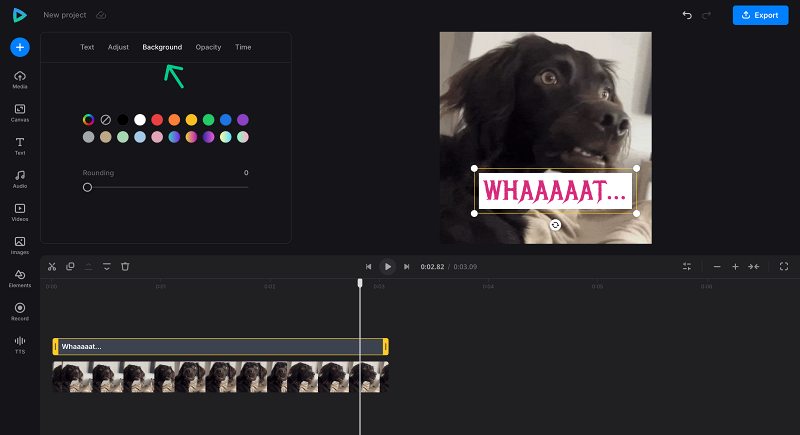Zoom out the timeline
The image size is (800, 435).
pyautogui.click(x=717, y=267)
